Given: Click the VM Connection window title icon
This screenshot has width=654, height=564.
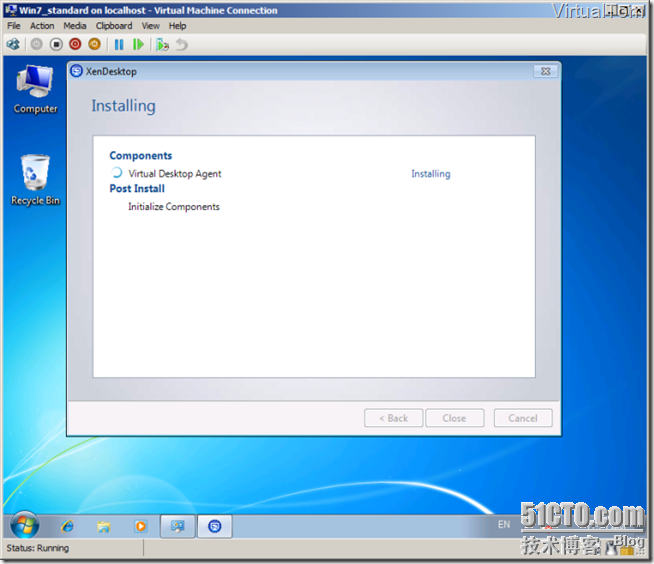Looking at the screenshot, I should click(11, 10).
